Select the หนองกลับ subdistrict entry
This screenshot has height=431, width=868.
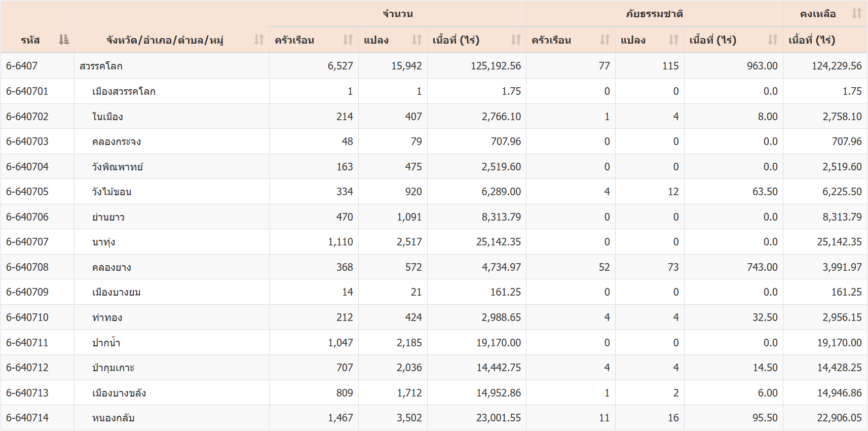(x=113, y=418)
